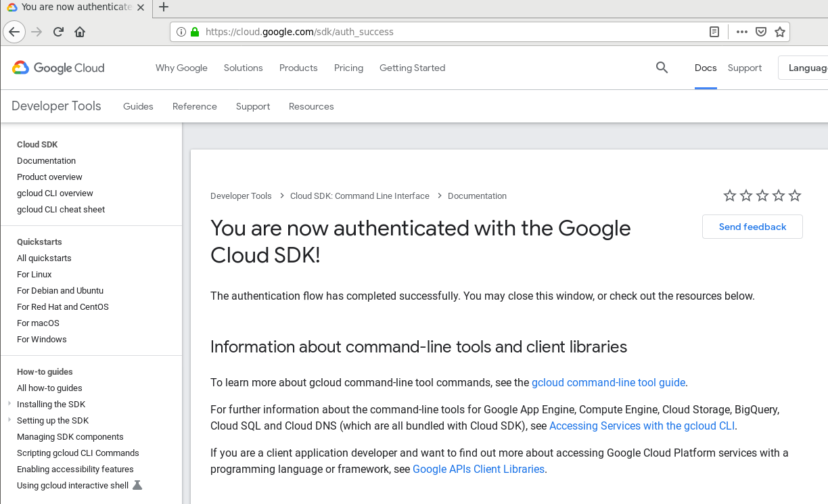Bookmark this page with star icon
Screen dimensions: 828x504
(x=780, y=32)
